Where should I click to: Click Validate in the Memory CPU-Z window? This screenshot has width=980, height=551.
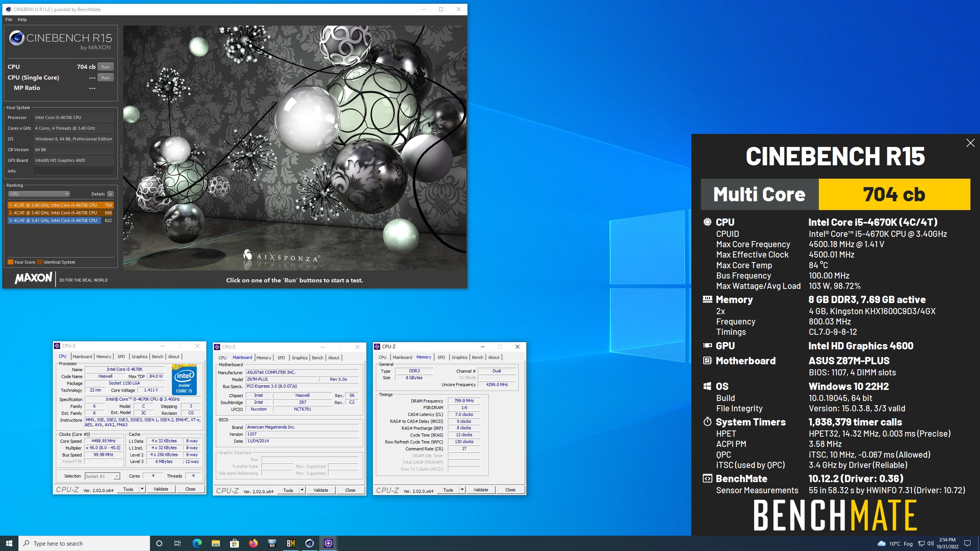click(x=481, y=490)
